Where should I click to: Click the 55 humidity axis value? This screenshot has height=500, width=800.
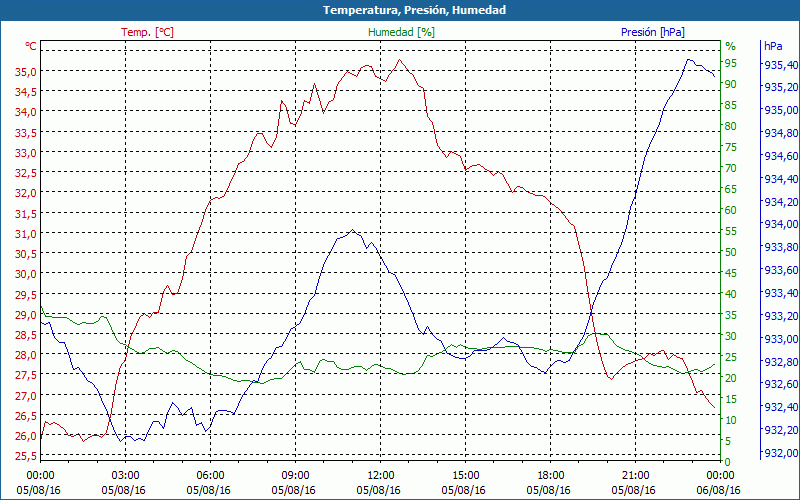[x=731, y=231]
